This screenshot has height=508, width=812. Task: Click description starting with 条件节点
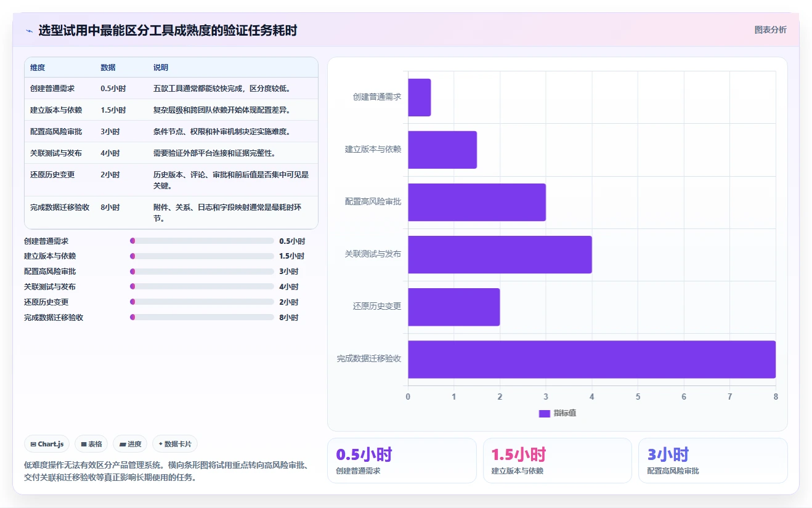222,132
